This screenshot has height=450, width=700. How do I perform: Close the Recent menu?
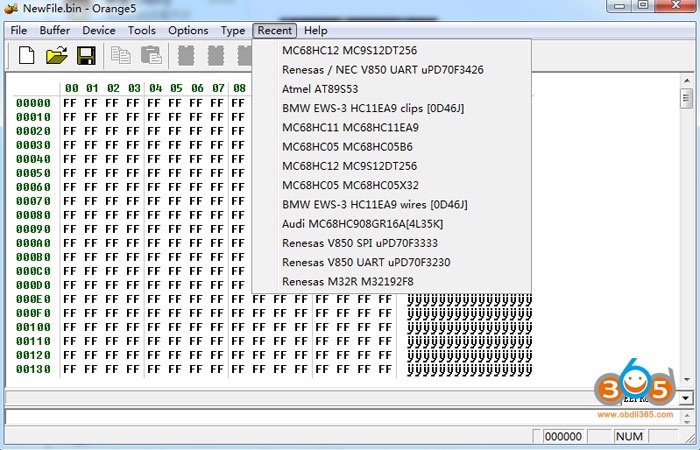coord(275,30)
